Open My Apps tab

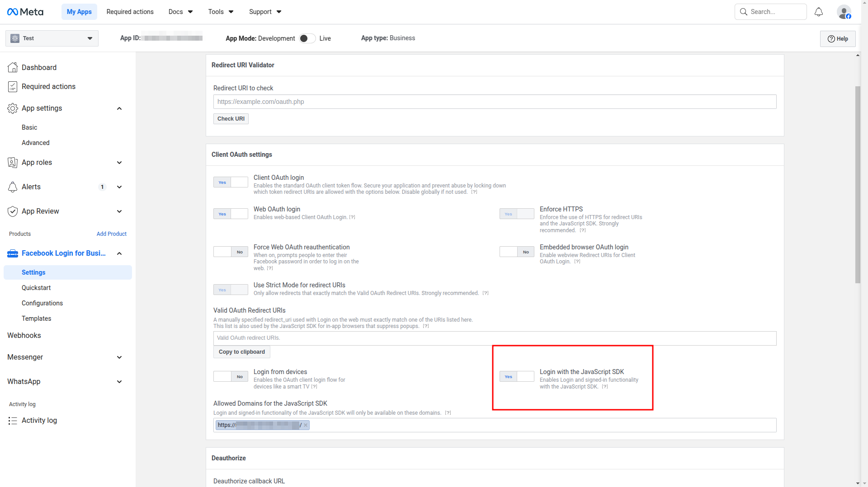pyautogui.click(x=79, y=12)
